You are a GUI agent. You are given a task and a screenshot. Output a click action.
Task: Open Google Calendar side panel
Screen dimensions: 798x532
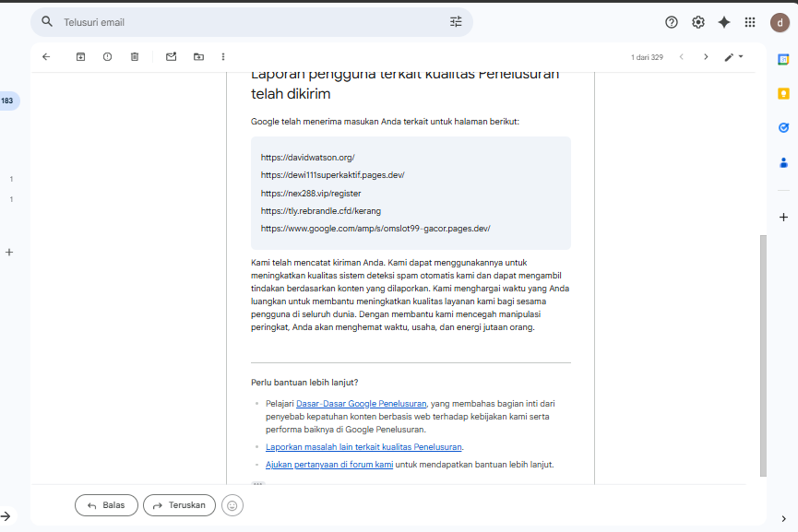point(783,60)
